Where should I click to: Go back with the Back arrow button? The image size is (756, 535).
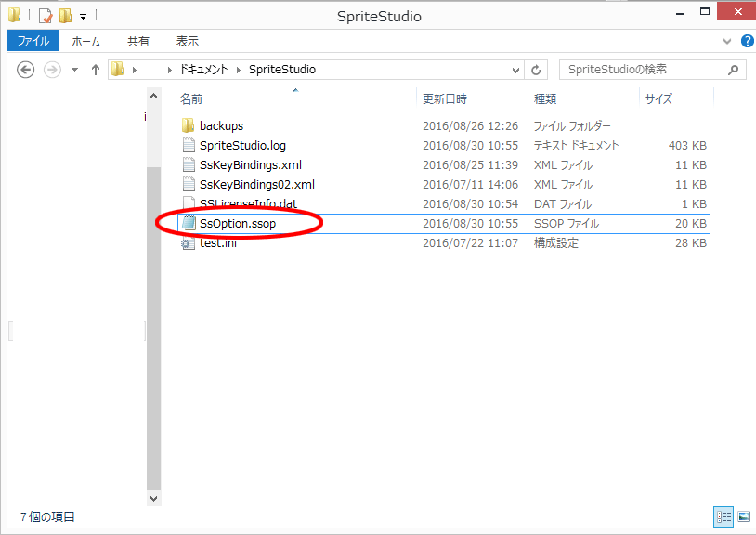tap(26, 70)
